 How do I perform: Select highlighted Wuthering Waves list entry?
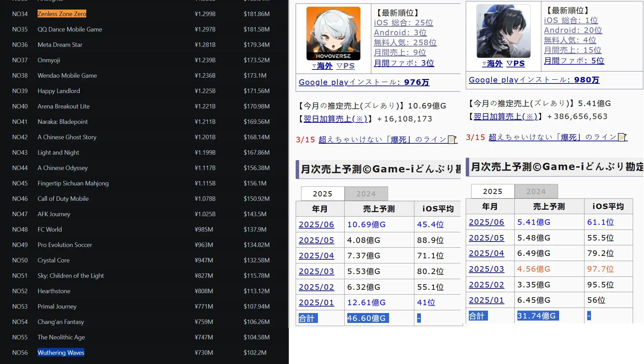(x=61, y=352)
